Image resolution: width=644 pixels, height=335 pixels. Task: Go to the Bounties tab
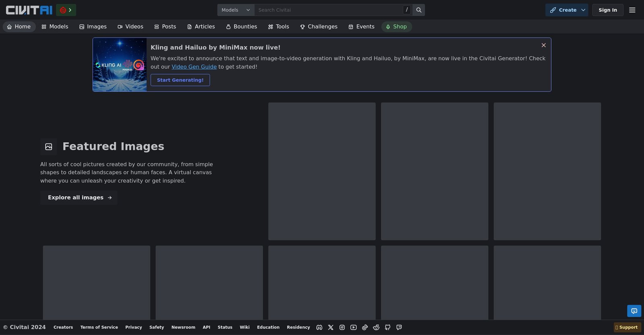pos(242,27)
